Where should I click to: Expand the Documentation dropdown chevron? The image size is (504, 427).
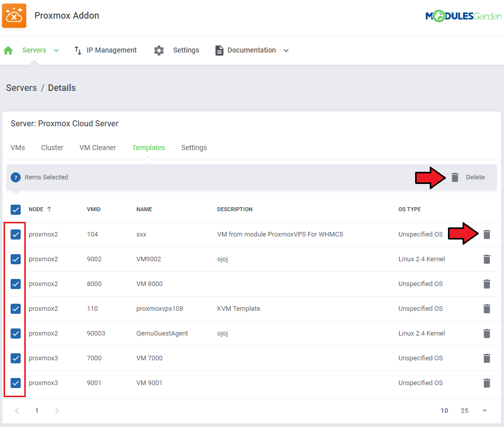(286, 51)
